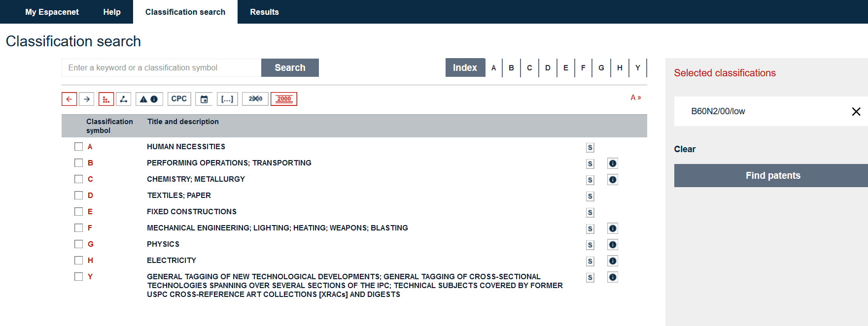The width and height of the screenshot is (868, 326).
Task: Jump to index letter A
Action: pyautogui.click(x=493, y=68)
